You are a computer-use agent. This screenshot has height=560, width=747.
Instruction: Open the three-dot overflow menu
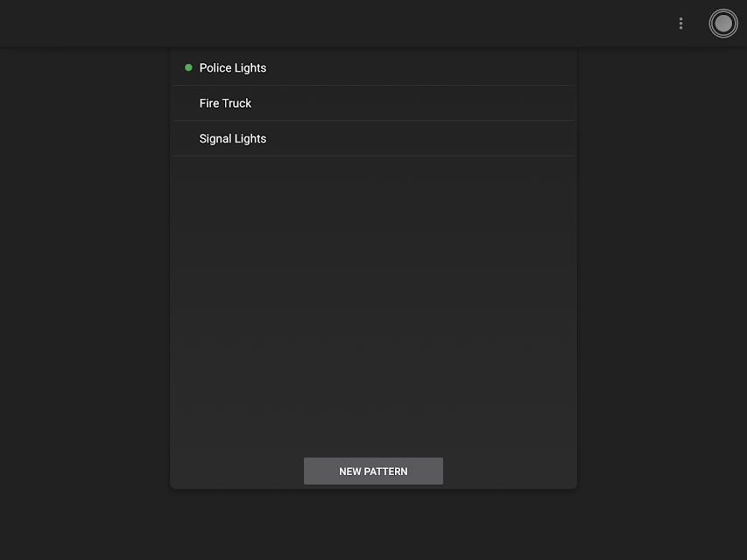[680, 24]
